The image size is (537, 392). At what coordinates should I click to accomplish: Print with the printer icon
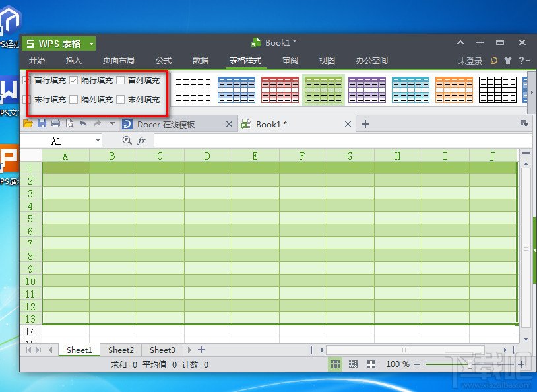(x=55, y=123)
